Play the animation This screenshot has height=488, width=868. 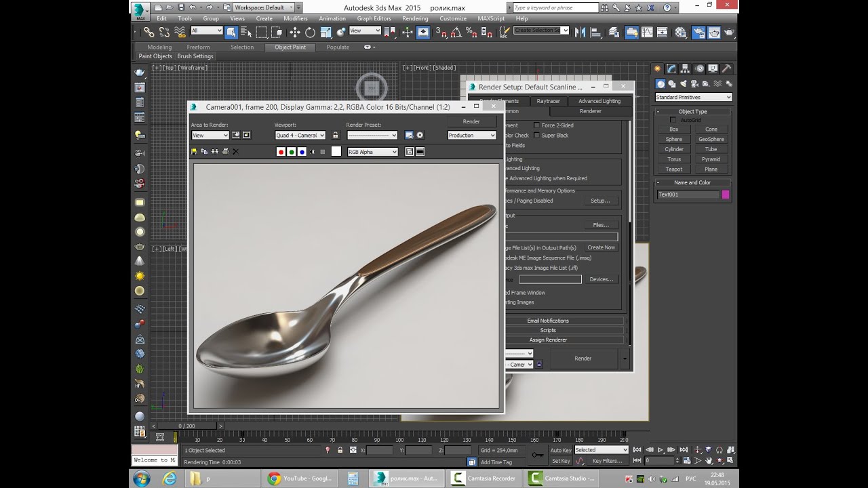coord(661,450)
